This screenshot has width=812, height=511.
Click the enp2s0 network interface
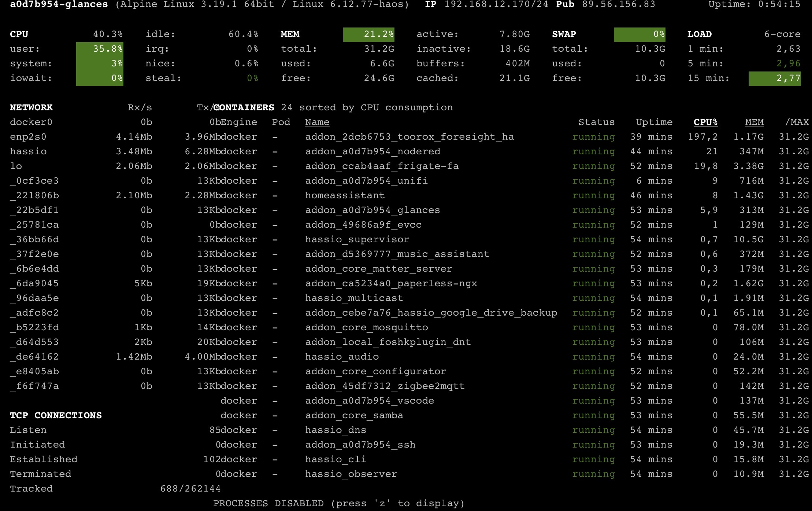click(x=28, y=137)
